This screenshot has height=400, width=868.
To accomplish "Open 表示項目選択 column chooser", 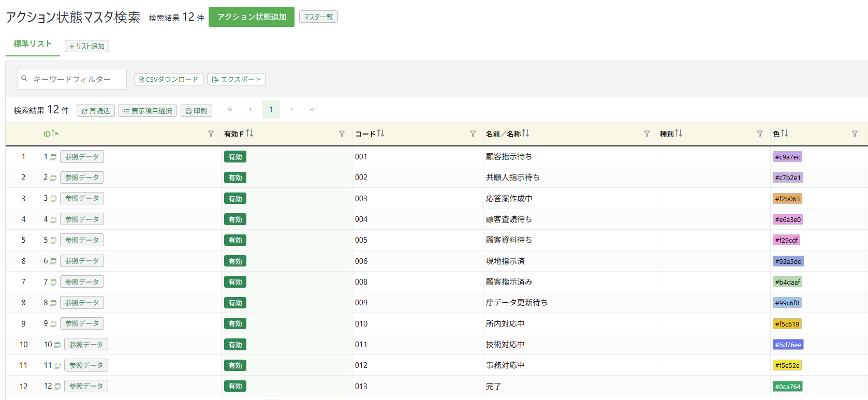I will [148, 111].
